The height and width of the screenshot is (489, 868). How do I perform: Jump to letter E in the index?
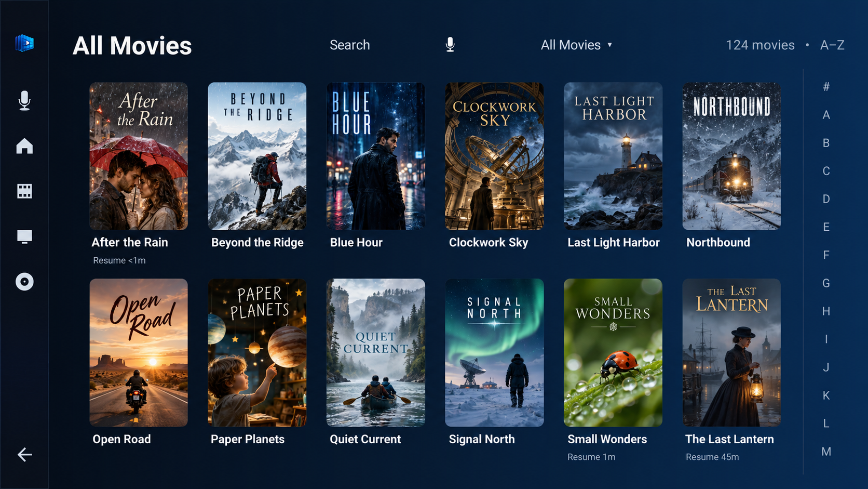pos(826,227)
